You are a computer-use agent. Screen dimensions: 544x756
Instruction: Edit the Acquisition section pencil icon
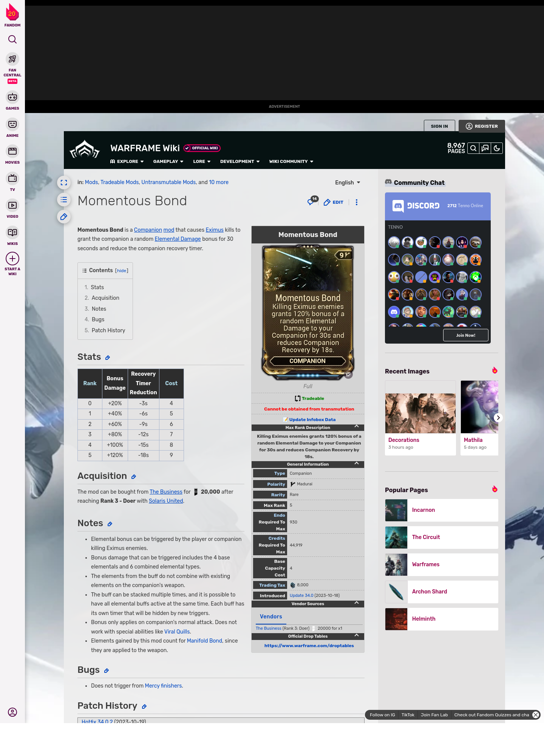pos(134,477)
